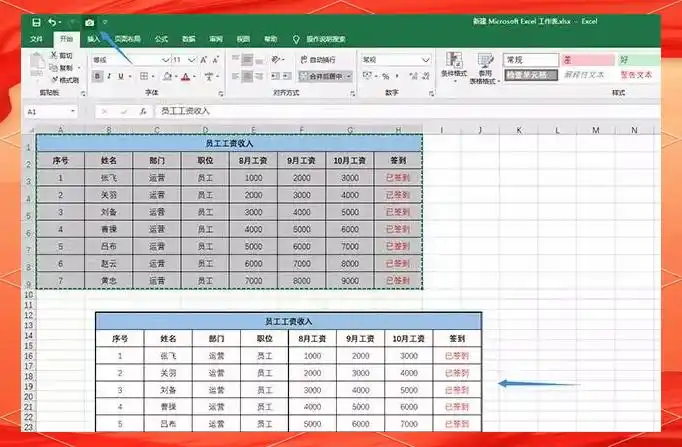
Task: Open the Formulas (公式) tab
Action: [161, 39]
